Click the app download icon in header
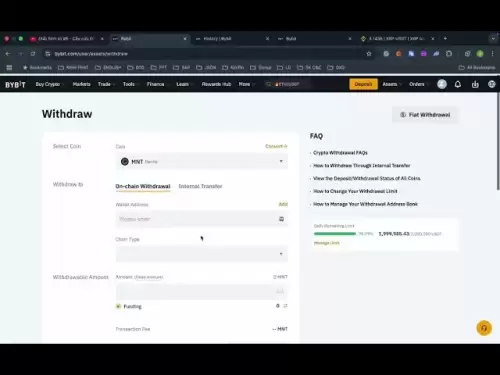500x375 pixels. point(475,84)
